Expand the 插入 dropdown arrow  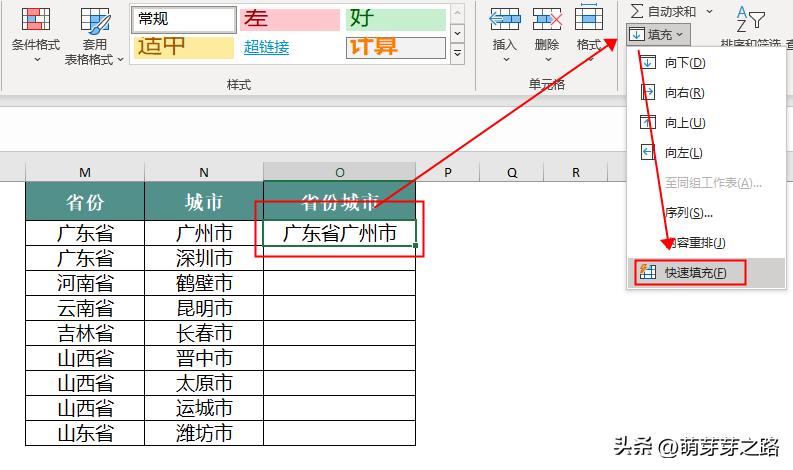point(506,60)
